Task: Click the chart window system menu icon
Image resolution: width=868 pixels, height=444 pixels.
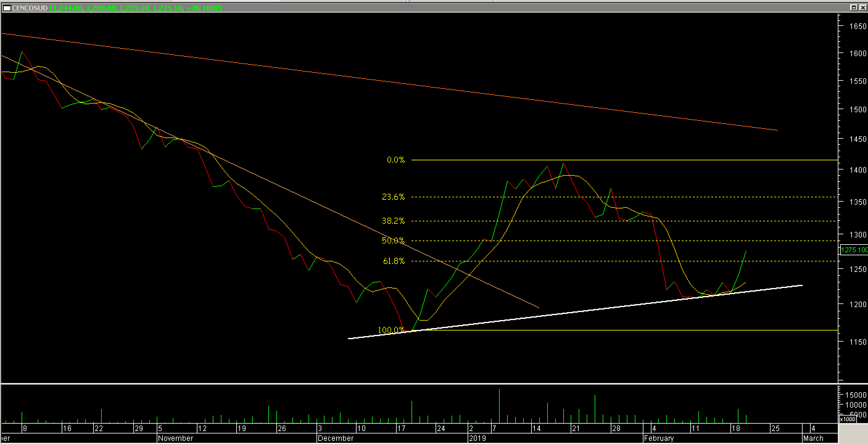Action: (7, 8)
